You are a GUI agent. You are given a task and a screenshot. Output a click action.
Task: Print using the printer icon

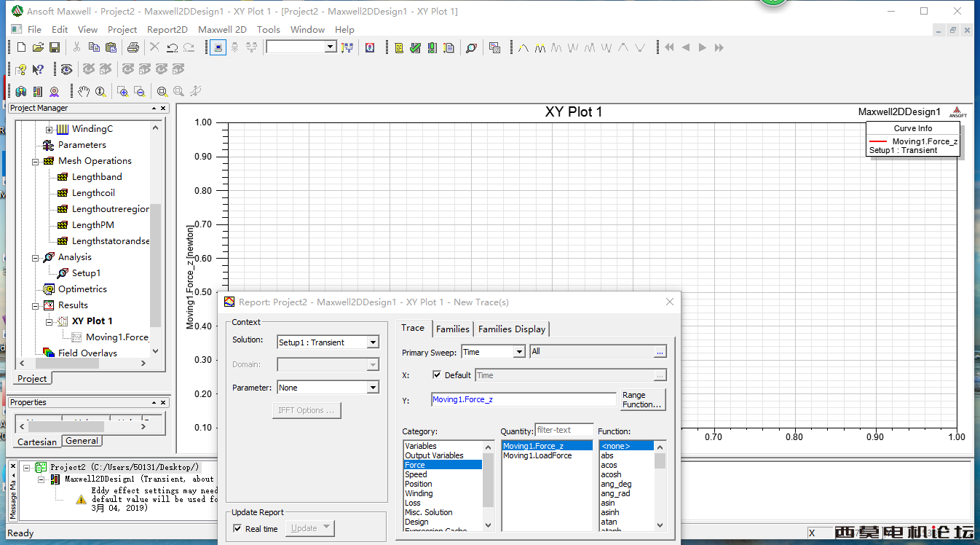click(x=133, y=47)
